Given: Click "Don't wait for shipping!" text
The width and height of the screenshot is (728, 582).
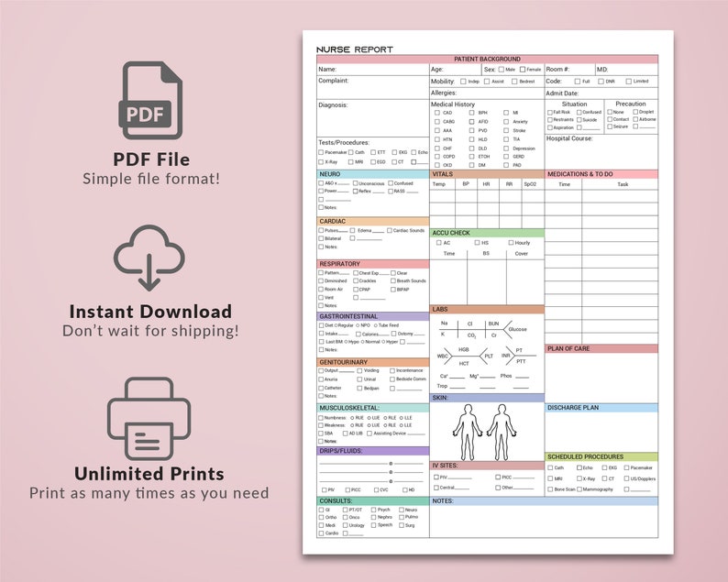Looking at the screenshot, I should pos(150,331).
